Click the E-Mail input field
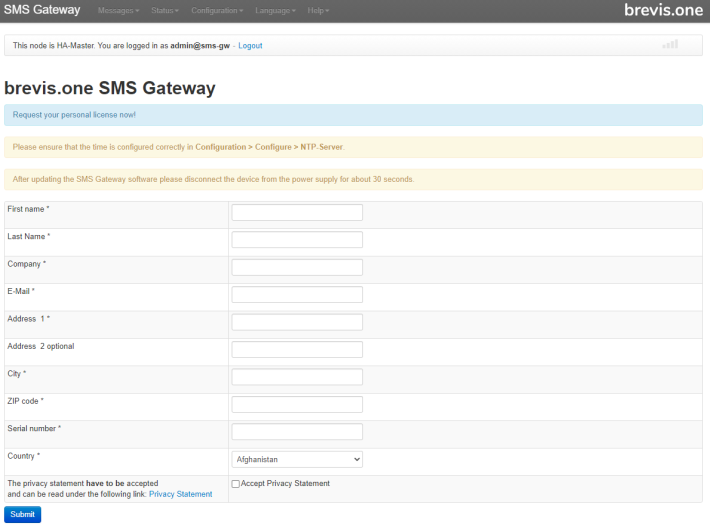Image resolution: width=710 pixels, height=526 pixels. [297, 294]
